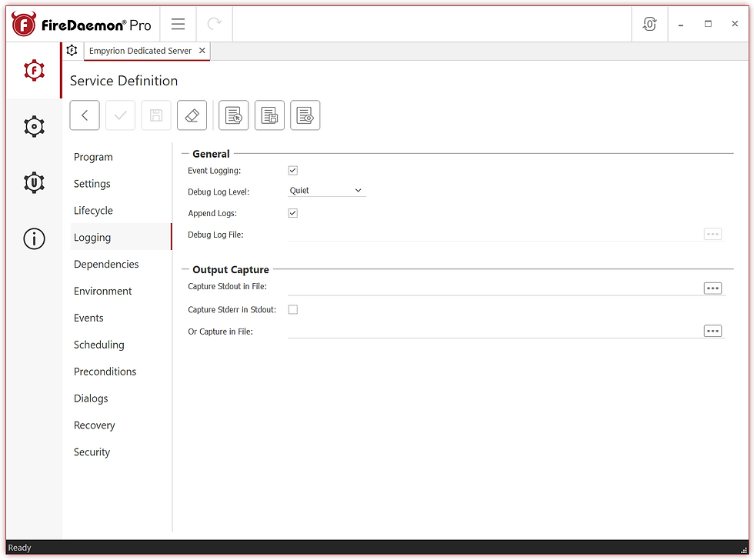Open the FireDaemon services panel from the sidebar
Viewport: 754px width, 560px height.
click(34, 70)
